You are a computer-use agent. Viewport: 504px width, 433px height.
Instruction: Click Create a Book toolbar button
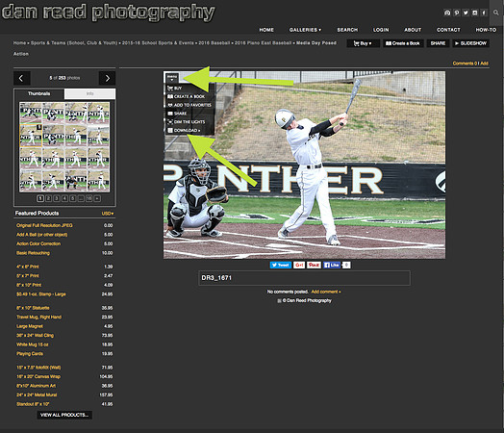point(403,43)
